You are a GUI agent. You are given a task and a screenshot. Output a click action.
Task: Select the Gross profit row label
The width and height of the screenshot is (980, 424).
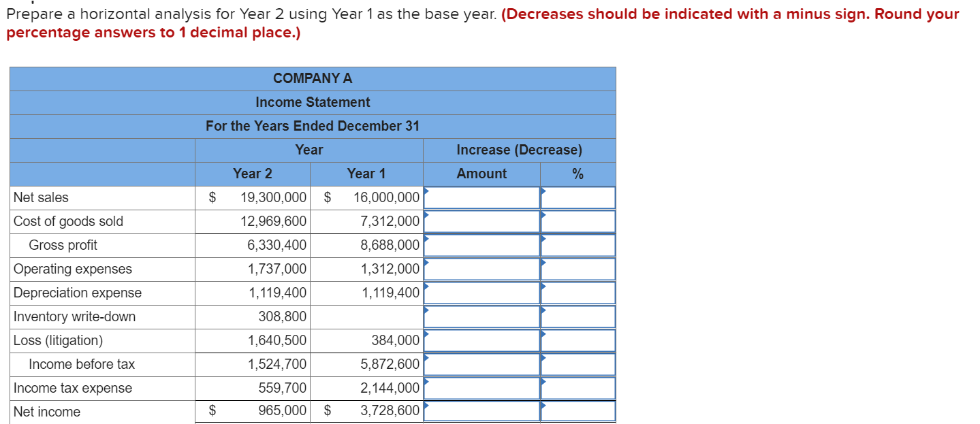pyautogui.click(x=63, y=245)
